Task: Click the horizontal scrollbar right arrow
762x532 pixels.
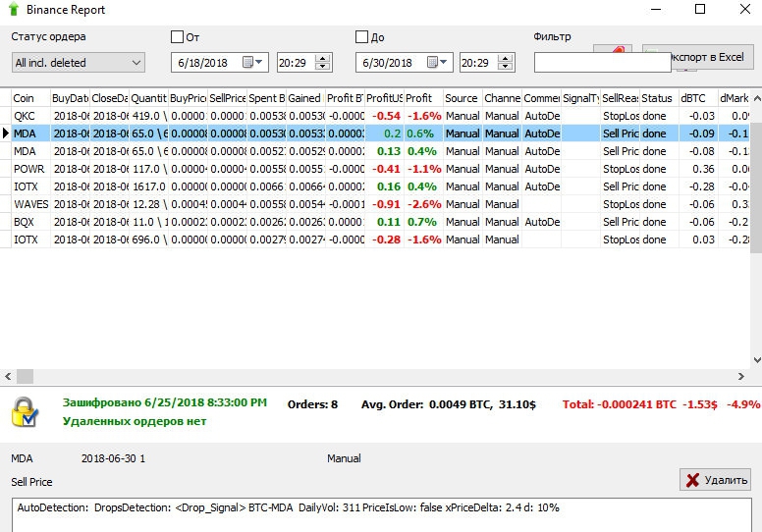Action: [741, 376]
